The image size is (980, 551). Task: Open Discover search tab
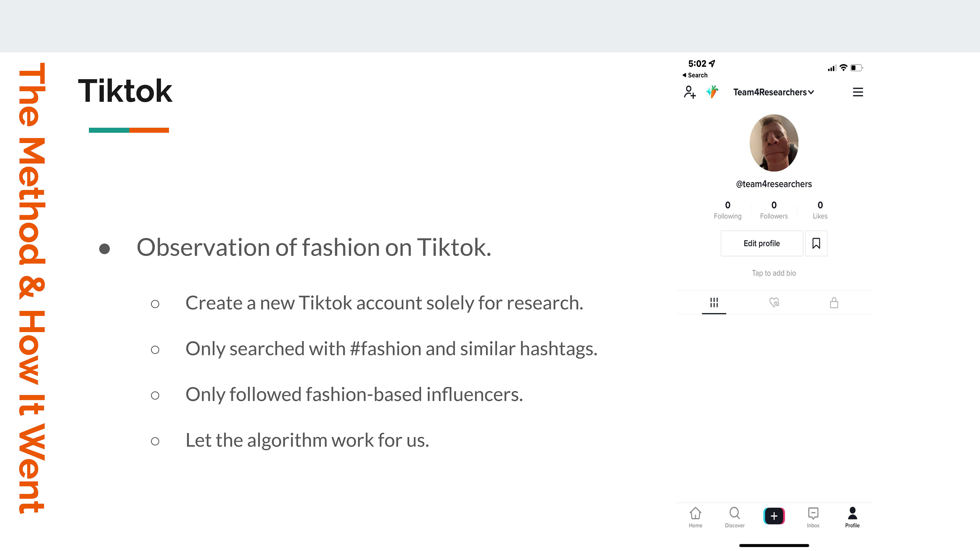pos(735,518)
